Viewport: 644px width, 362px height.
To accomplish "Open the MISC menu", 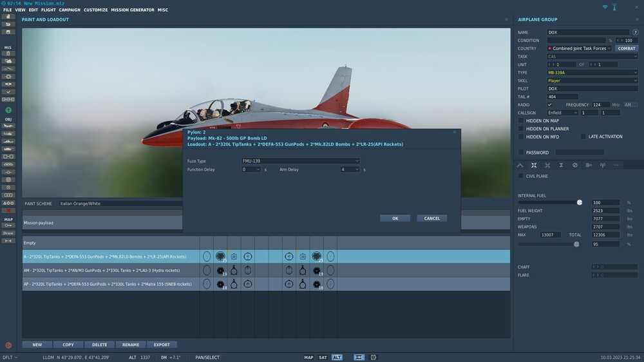I will 163,10.
